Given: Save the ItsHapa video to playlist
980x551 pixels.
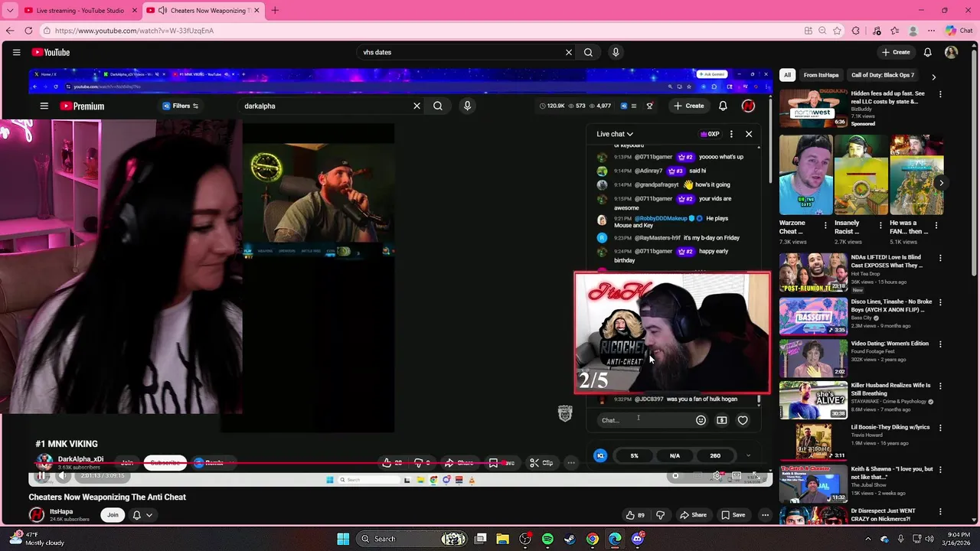Looking at the screenshot, I should [733, 515].
